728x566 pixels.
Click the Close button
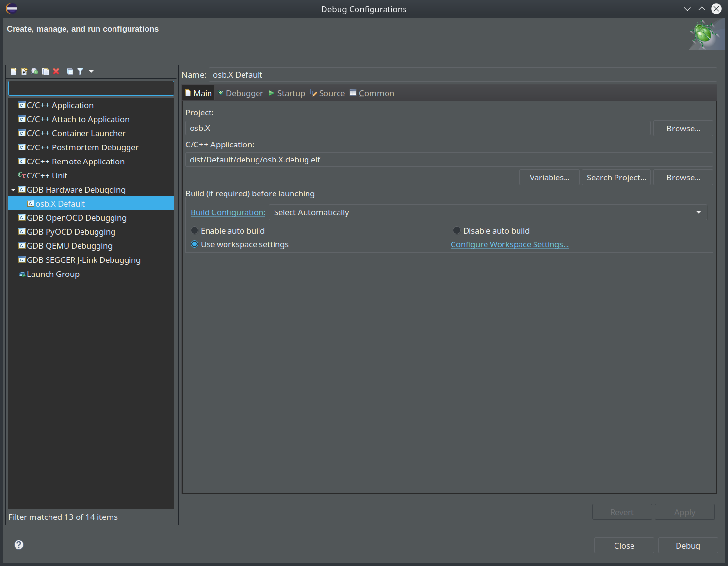coord(624,546)
